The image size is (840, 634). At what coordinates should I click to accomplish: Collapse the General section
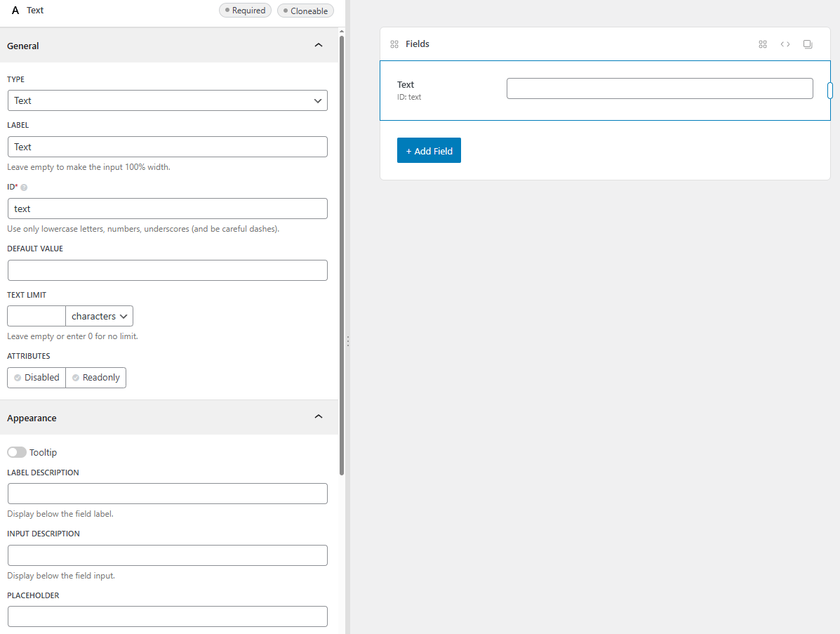point(319,46)
